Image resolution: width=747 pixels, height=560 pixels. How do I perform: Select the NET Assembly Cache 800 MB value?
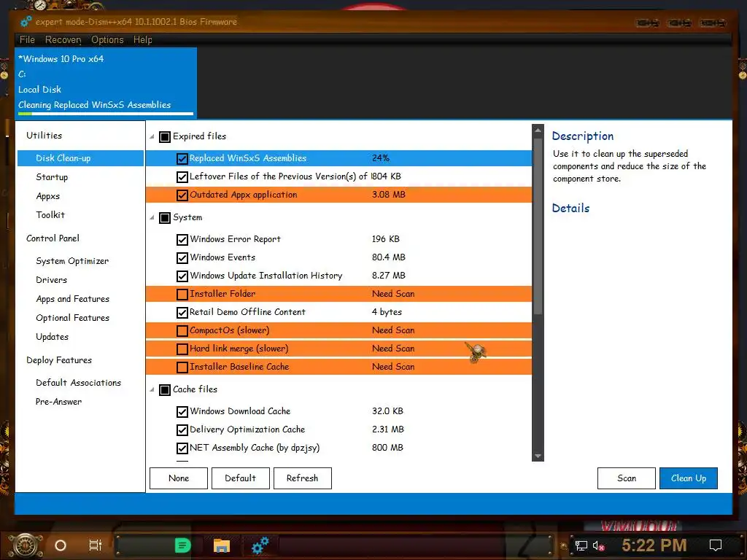387,448
